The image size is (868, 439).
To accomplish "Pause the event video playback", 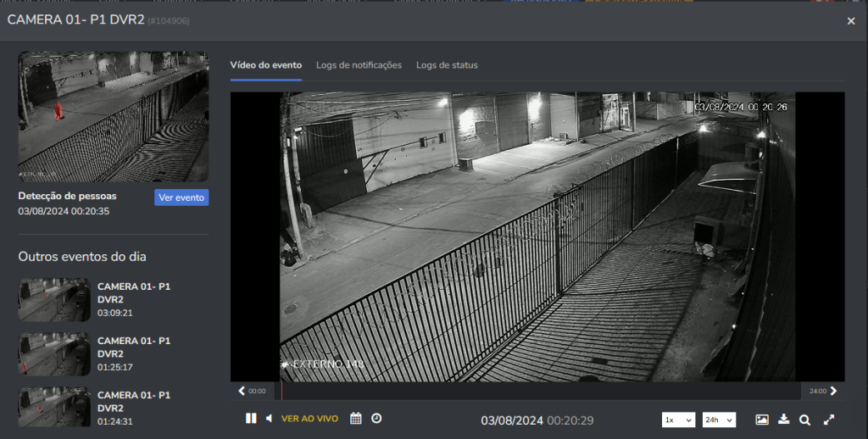I will [x=251, y=419].
